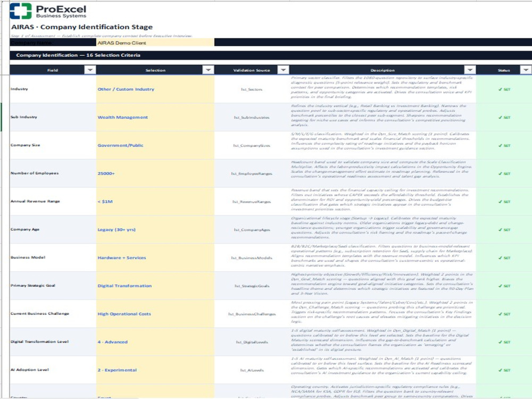Click the lst_Sectors validation source cell
Image resolution: width=532 pixels, height=399 pixels.
[x=252, y=89]
